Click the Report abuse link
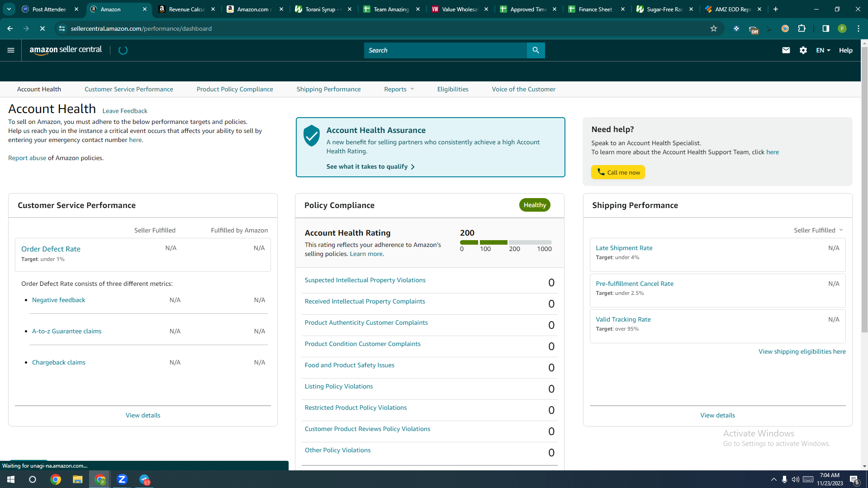The height and width of the screenshot is (488, 868). 27,158
